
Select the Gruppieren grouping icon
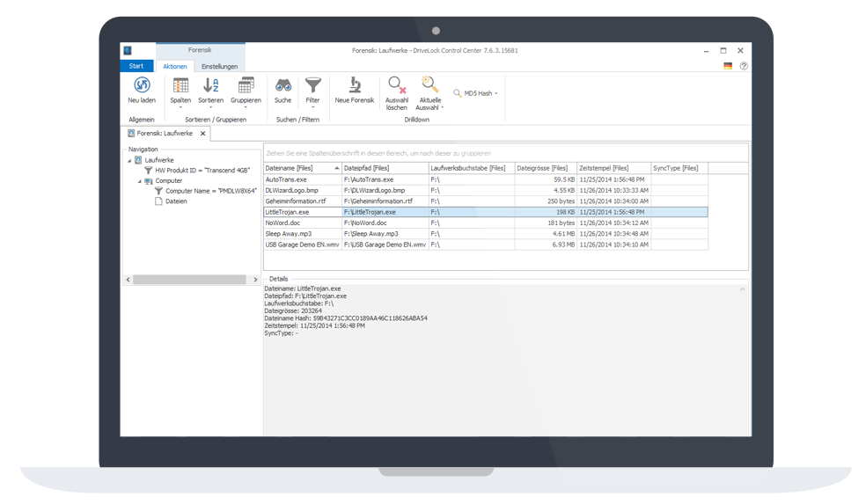246,85
